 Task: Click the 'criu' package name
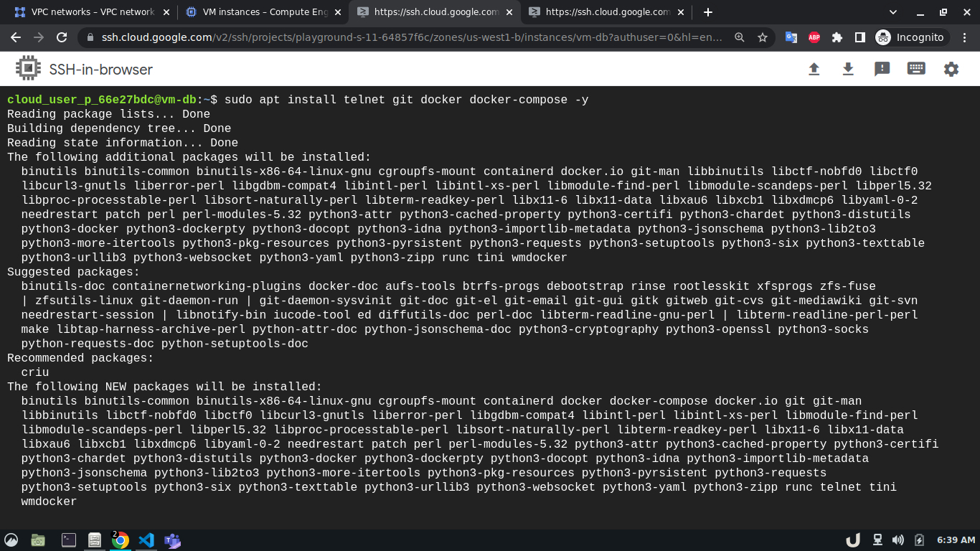pyautogui.click(x=35, y=372)
